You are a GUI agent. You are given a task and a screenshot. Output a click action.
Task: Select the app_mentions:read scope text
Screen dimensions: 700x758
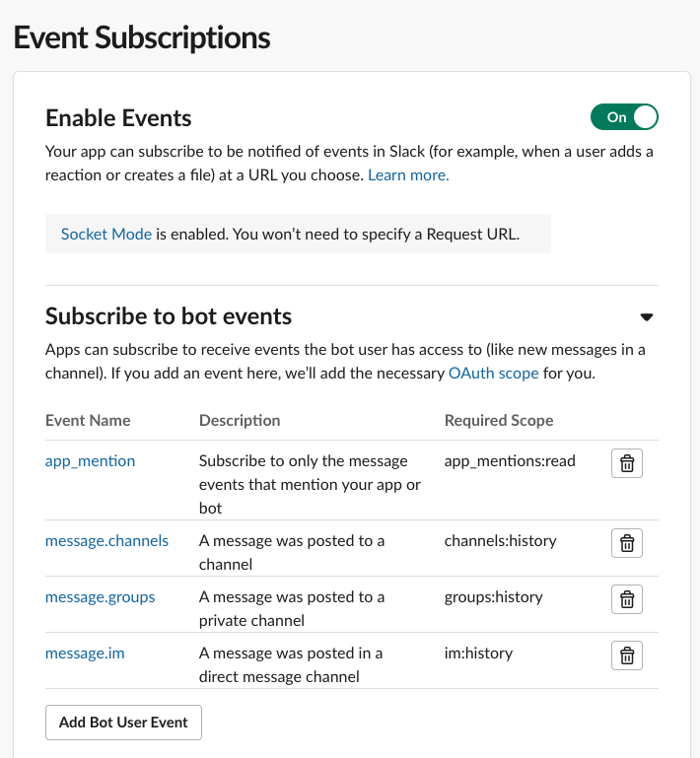(x=510, y=461)
